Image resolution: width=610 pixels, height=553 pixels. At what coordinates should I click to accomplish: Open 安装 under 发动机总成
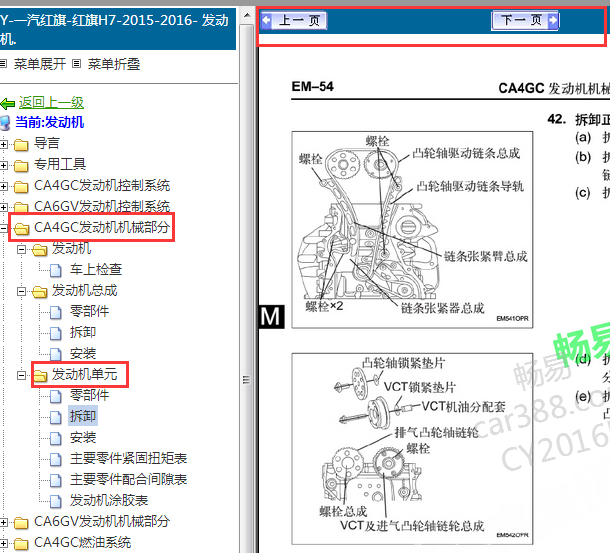pos(83,353)
